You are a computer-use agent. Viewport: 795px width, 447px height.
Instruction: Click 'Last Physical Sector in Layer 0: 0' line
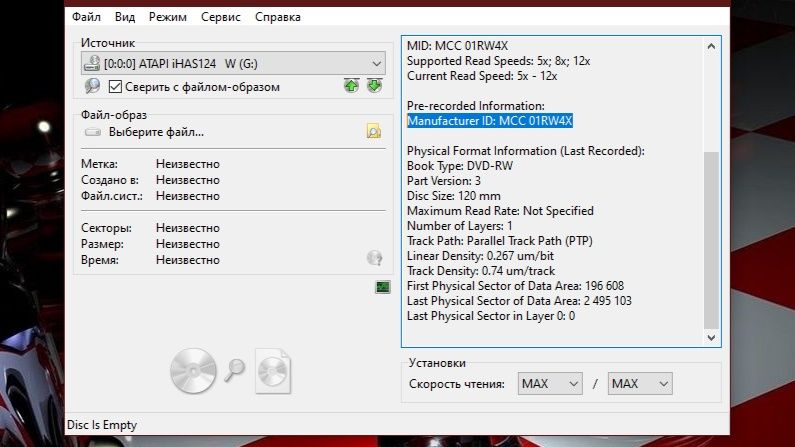(x=491, y=316)
